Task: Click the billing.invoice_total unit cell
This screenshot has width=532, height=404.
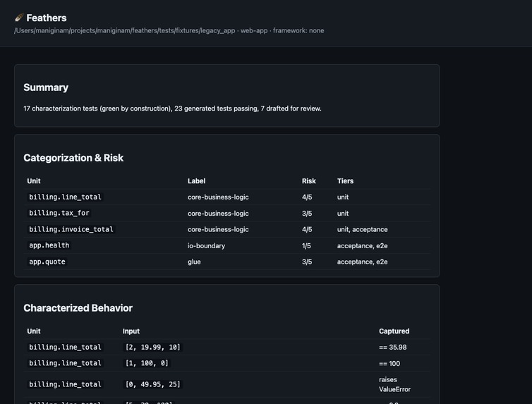Action: click(x=71, y=229)
